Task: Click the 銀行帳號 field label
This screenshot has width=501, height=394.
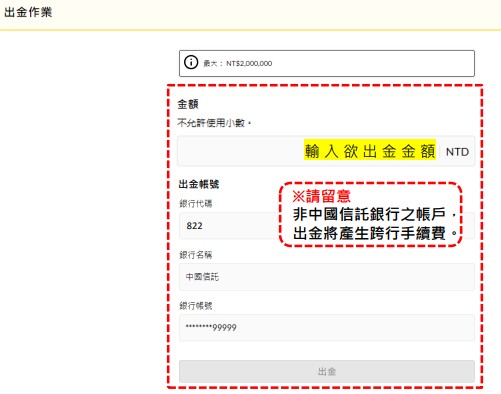Action: pyautogui.click(x=196, y=305)
